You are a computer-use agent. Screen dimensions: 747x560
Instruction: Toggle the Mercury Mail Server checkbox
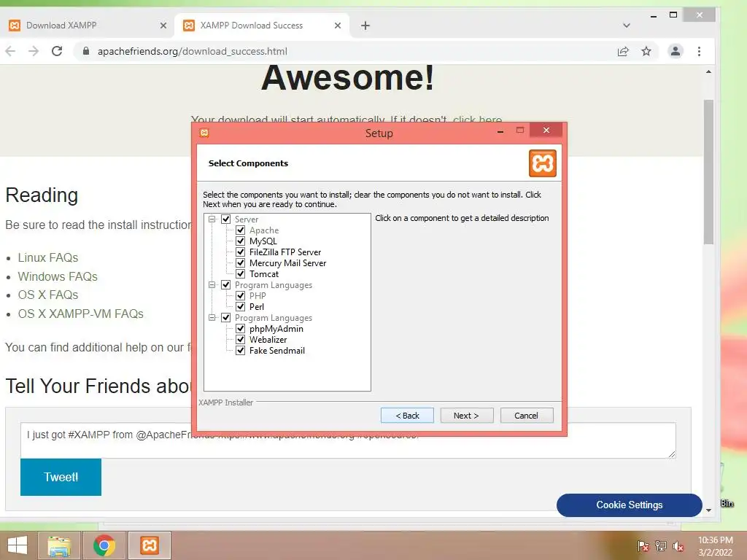coord(241,262)
